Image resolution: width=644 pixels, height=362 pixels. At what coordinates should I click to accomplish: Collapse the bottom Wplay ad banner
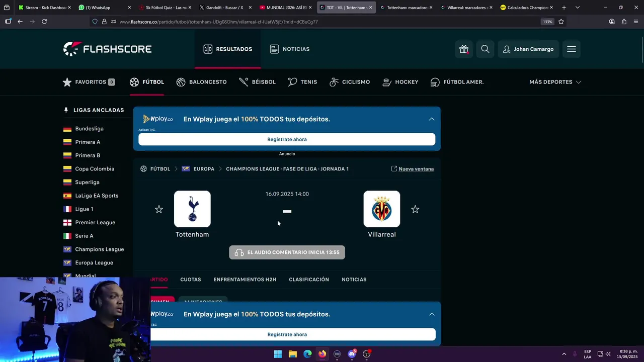(x=432, y=314)
